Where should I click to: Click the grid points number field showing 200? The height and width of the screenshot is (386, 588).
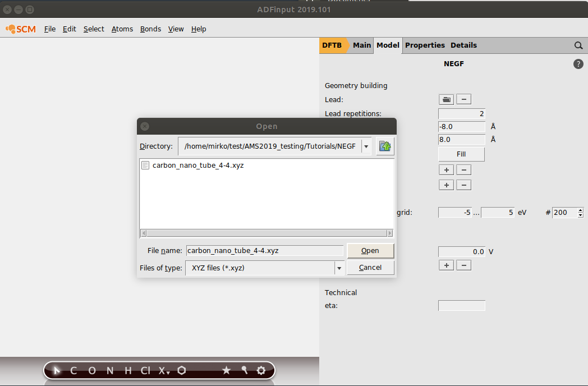pos(565,212)
